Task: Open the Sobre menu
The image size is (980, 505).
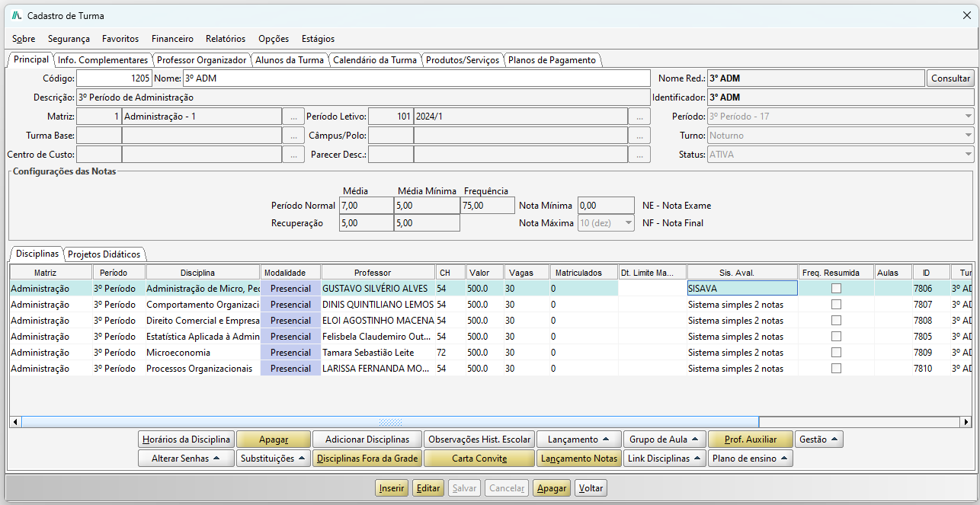Action: [x=24, y=39]
